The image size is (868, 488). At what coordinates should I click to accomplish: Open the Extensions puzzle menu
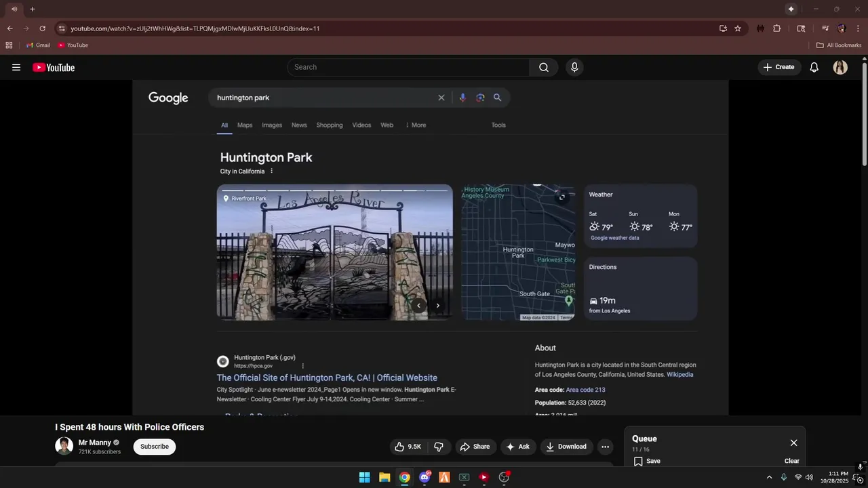click(777, 28)
